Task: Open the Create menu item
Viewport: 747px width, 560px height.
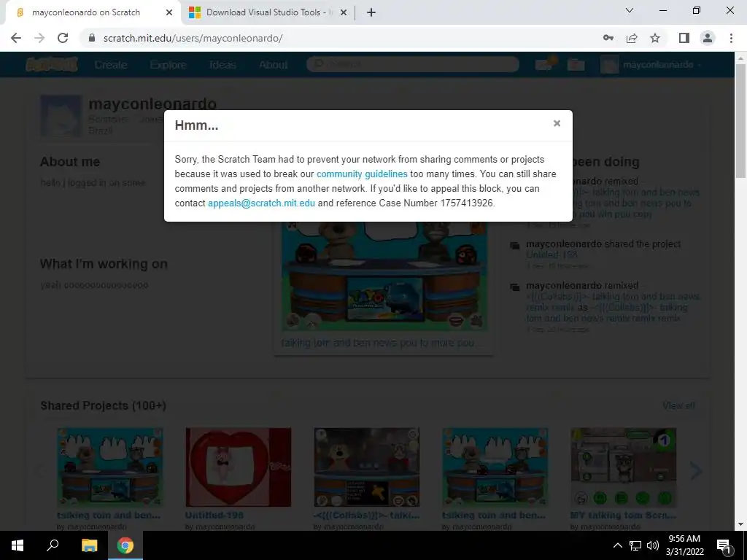Action: pos(111,65)
